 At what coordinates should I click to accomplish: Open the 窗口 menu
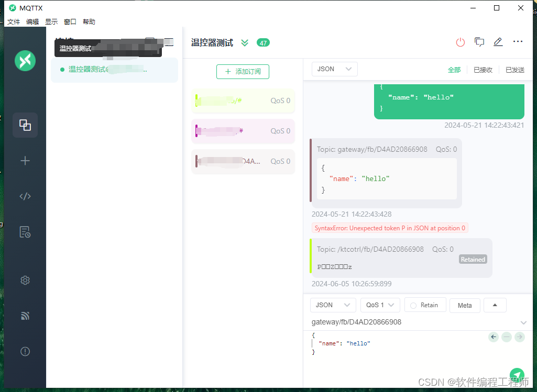point(70,22)
